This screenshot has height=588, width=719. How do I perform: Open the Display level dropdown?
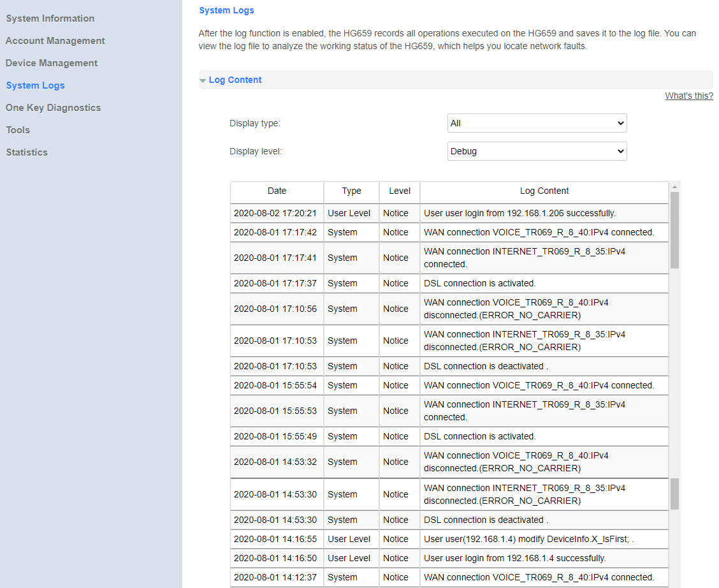tap(537, 151)
